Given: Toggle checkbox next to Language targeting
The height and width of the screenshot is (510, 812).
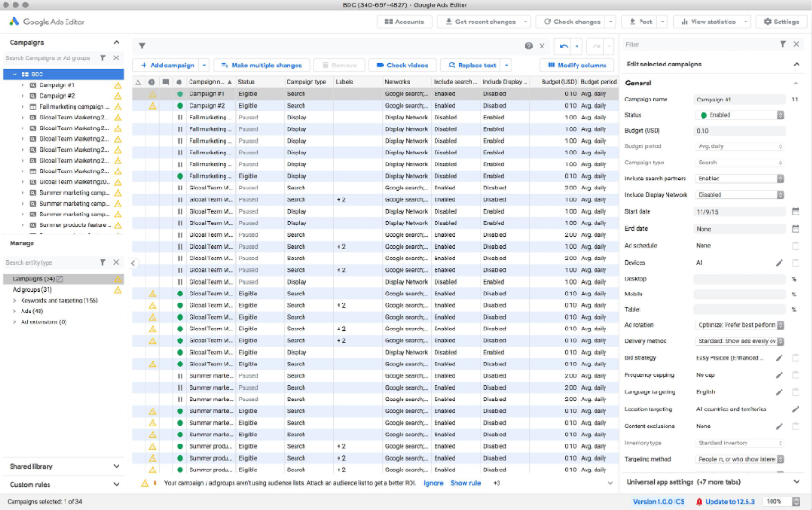Looking at the screenshot, I should [x=796, y=392].
